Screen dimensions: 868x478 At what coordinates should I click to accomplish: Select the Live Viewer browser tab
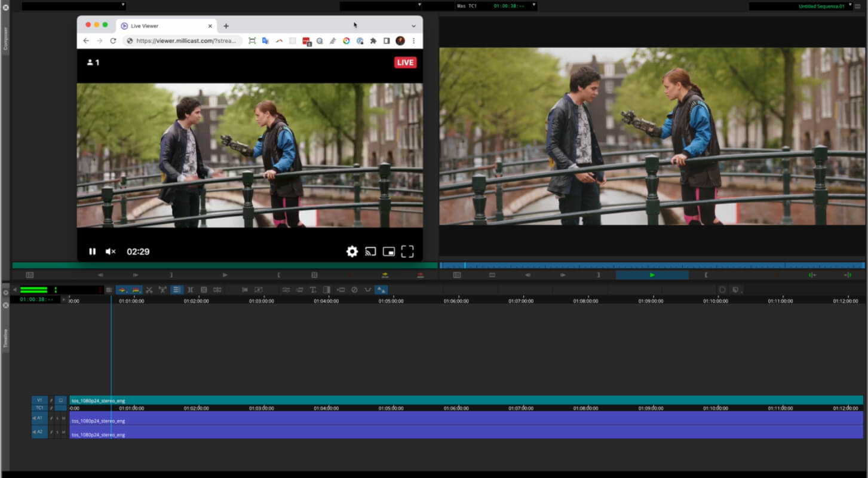coord(167,26)
